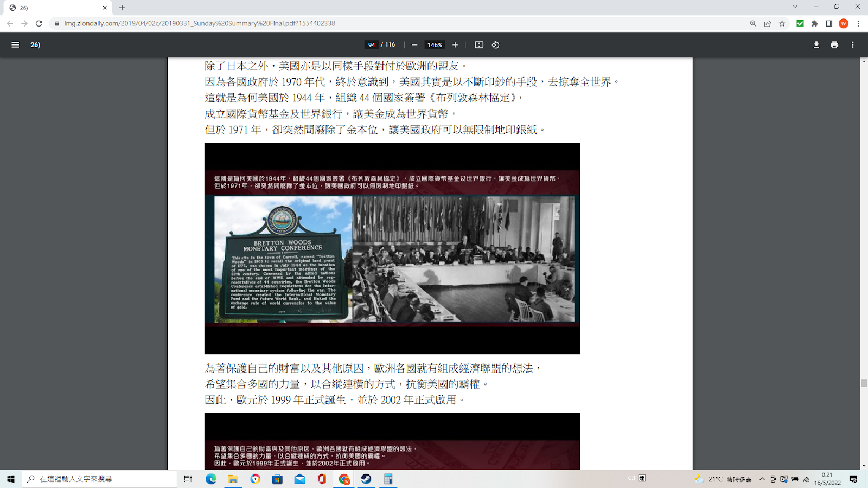The height and width of the screenshot is (488, 868).
Task: Click the text line beginning 但於 1971 年
Action: pos(375,130)
